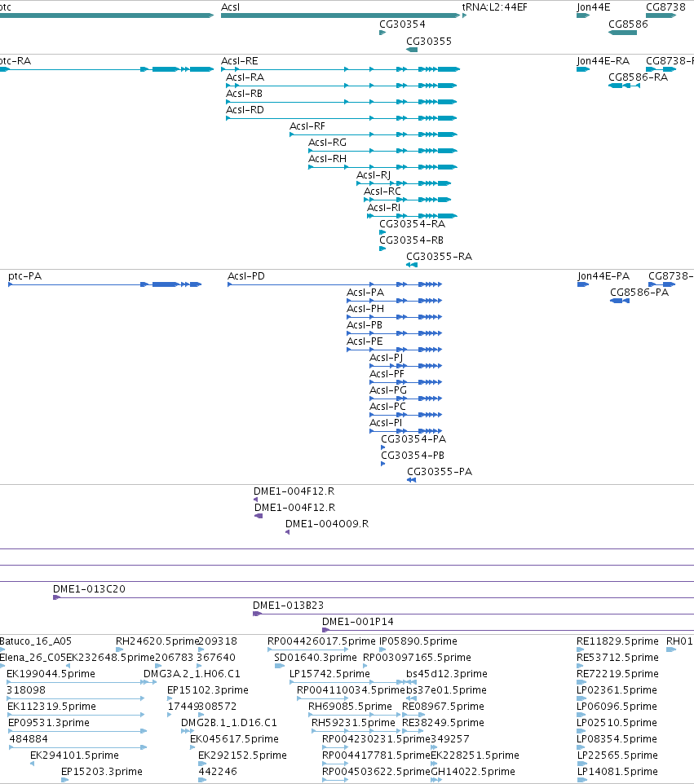Open CDS label Acsl-PF

click(387, 373)
